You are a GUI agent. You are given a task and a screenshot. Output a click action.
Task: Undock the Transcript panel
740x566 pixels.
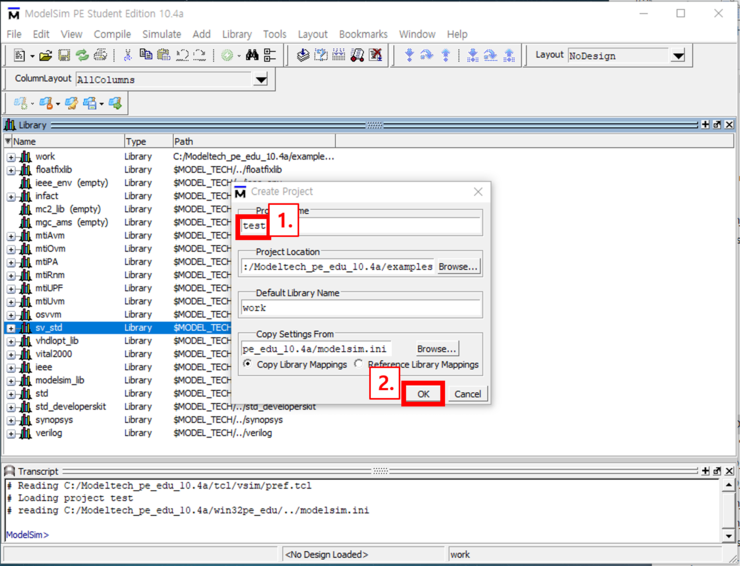[x=717, y=471]
